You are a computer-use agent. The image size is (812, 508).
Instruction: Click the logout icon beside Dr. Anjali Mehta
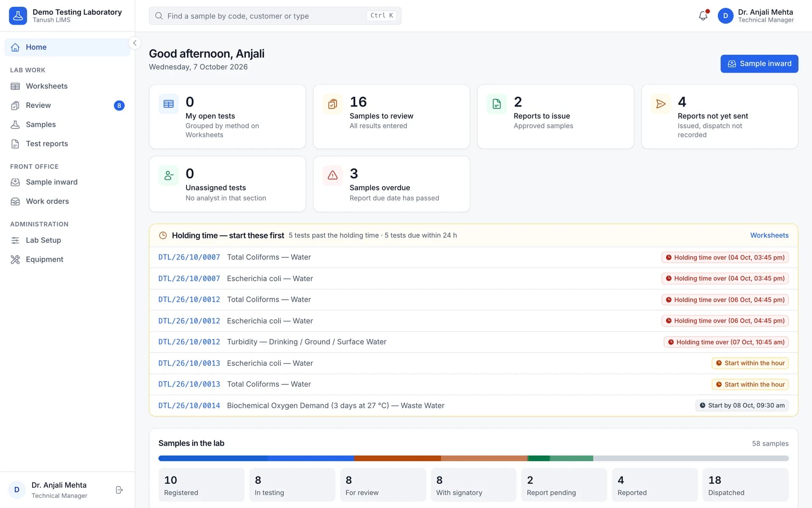click(119, 490)
